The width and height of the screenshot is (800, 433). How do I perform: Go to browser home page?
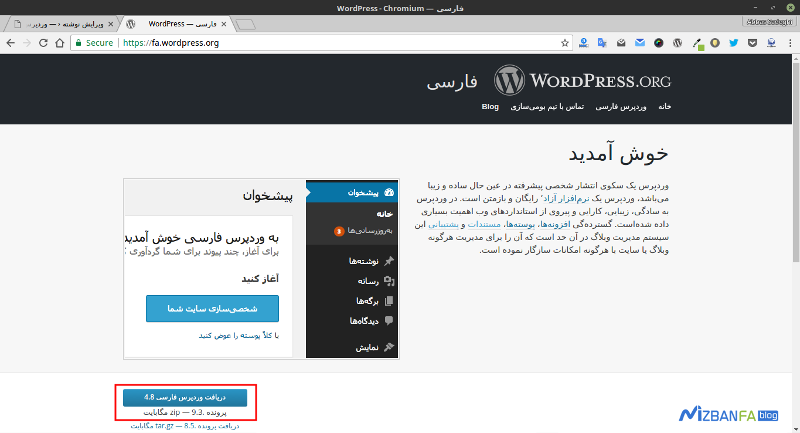[60, 43]
